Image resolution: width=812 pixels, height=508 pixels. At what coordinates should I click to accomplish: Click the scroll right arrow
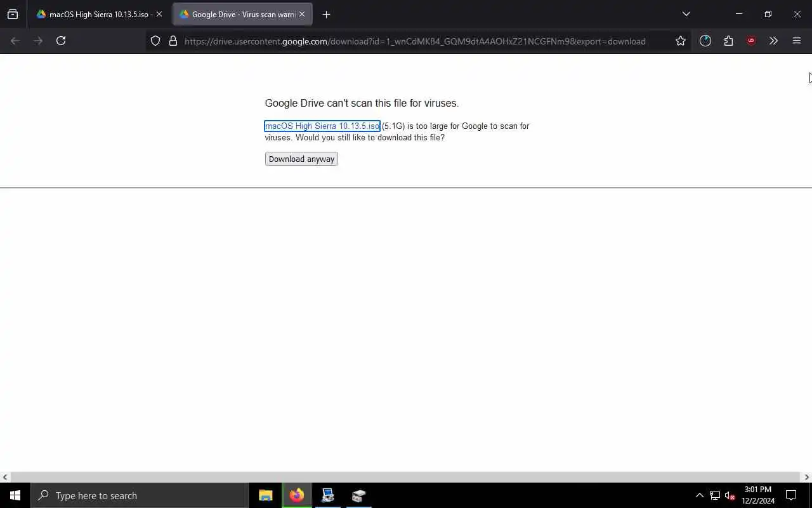807,477
